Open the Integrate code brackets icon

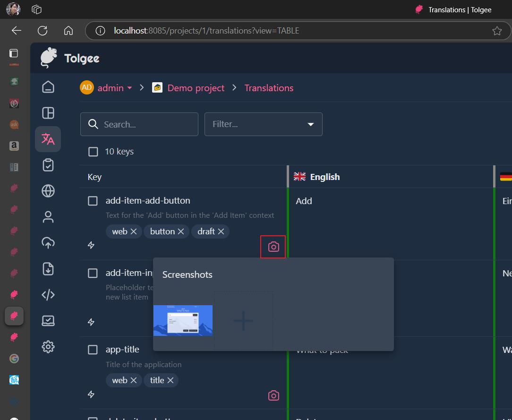point(48,295)
